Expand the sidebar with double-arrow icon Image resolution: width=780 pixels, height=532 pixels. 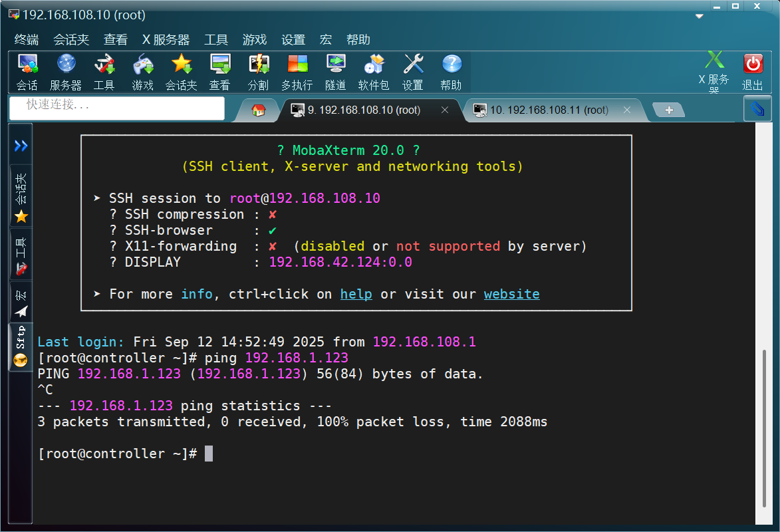[x=21, y=146]
